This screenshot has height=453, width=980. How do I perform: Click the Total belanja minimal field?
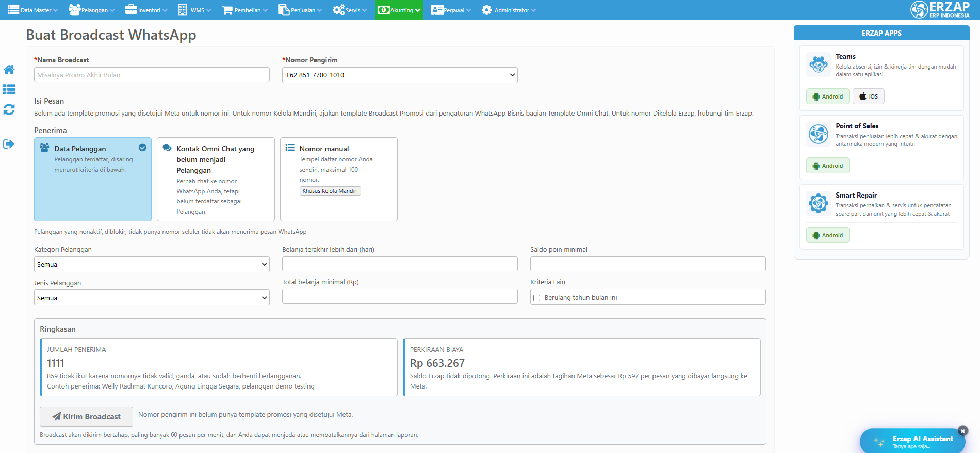coord(400,296)
